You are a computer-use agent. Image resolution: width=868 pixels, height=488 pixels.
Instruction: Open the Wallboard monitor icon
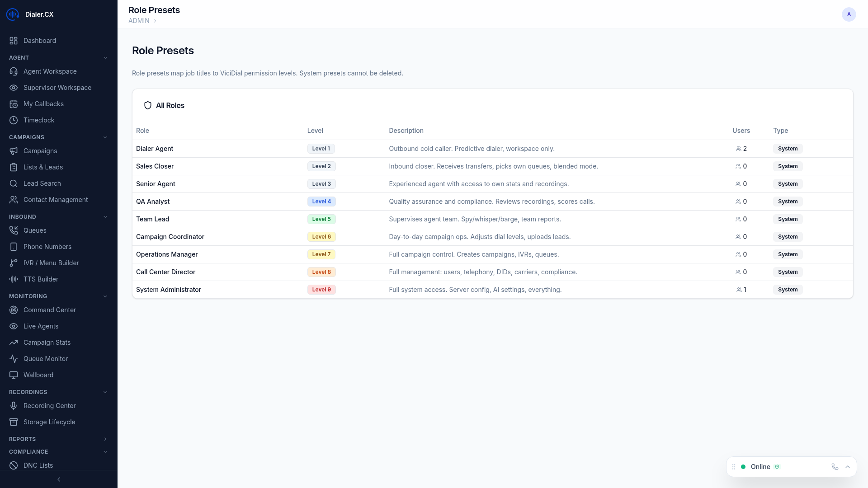coord(14,375)
